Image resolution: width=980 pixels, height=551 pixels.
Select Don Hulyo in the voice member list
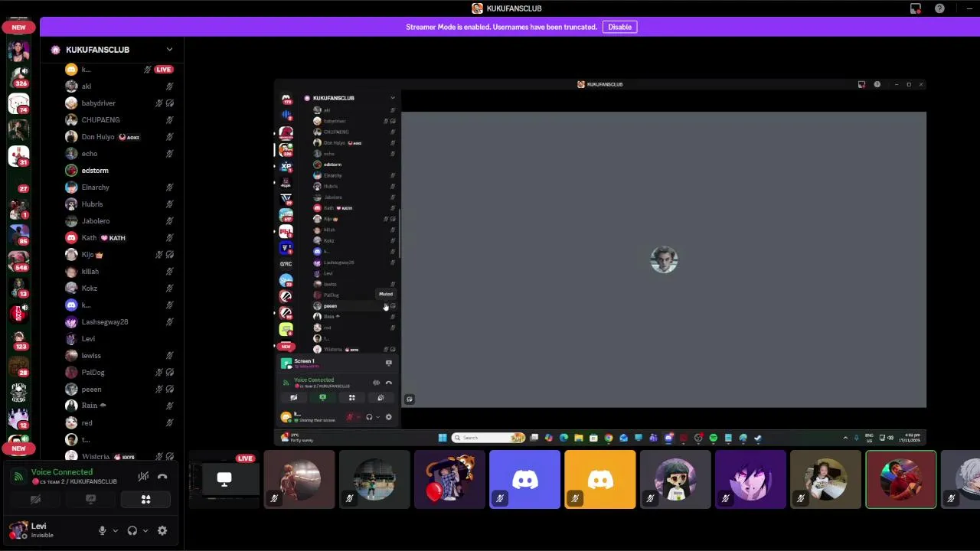point(119,137)
